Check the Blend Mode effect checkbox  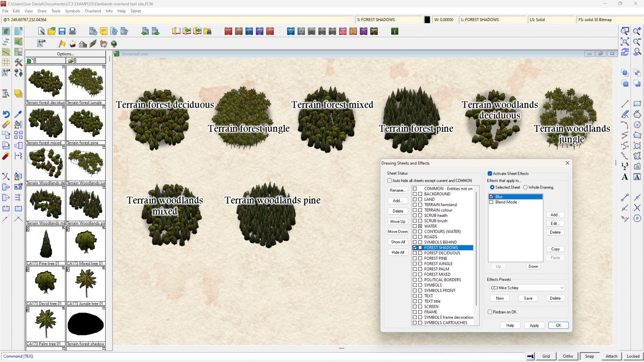click(492, 202)
